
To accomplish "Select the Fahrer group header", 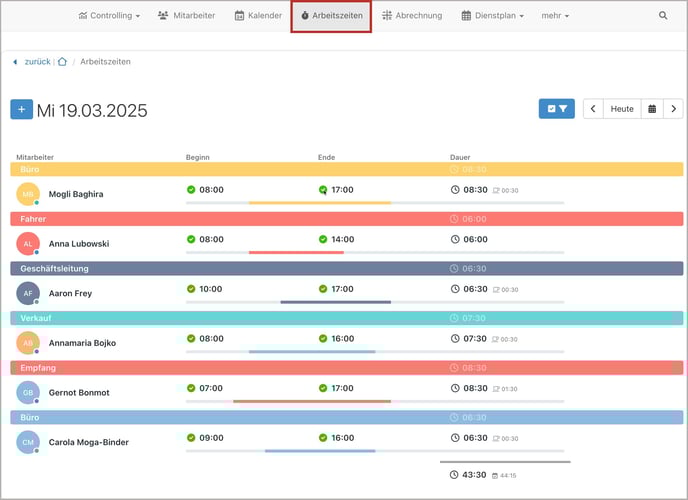I will click(347, 219).
